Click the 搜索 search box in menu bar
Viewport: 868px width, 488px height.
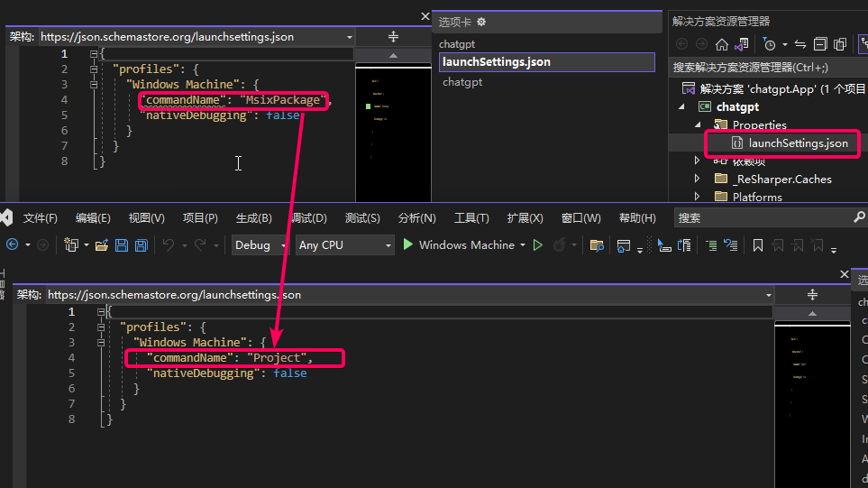(770, 218)
